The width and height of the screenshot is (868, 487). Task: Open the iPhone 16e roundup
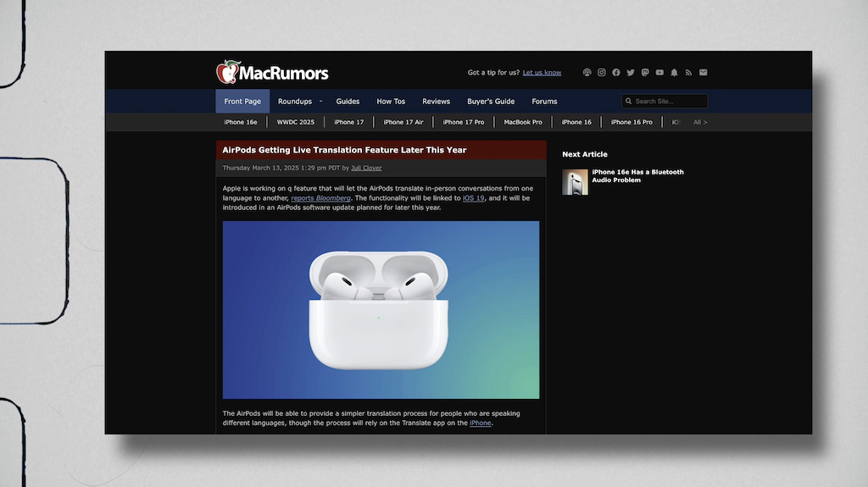(x=241, y=122)
